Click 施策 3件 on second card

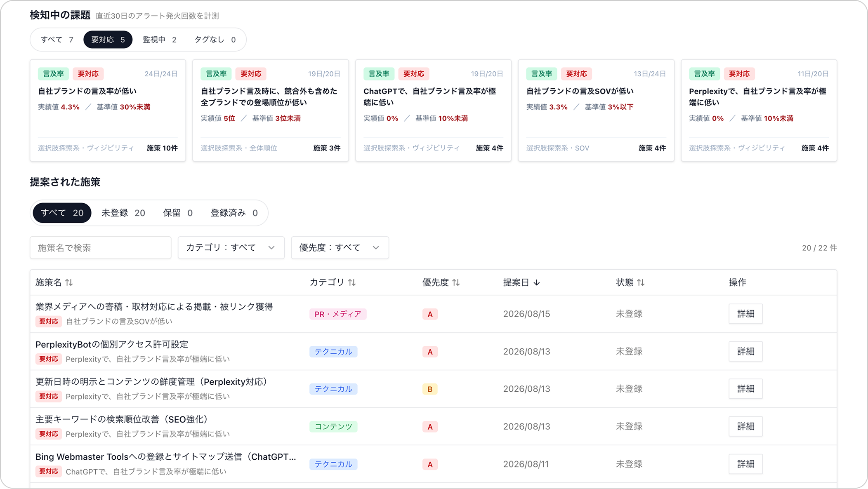(327, 148)
